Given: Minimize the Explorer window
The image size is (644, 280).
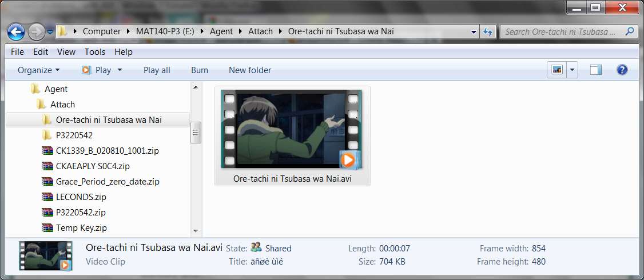Looking at the screenshot, I should [577, 7].
